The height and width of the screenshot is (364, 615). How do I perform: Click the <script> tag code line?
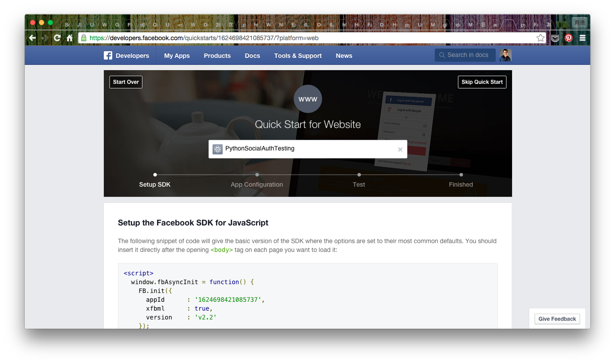click(139, 273)
